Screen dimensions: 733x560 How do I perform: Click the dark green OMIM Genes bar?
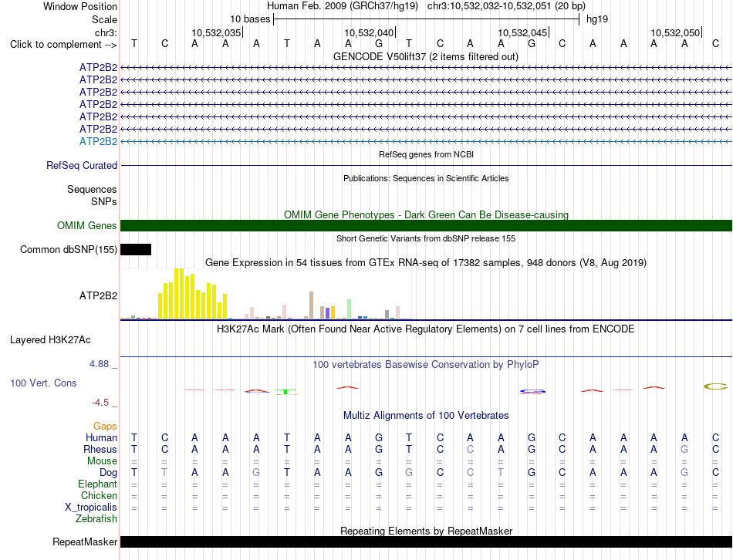tap(426, 225)
